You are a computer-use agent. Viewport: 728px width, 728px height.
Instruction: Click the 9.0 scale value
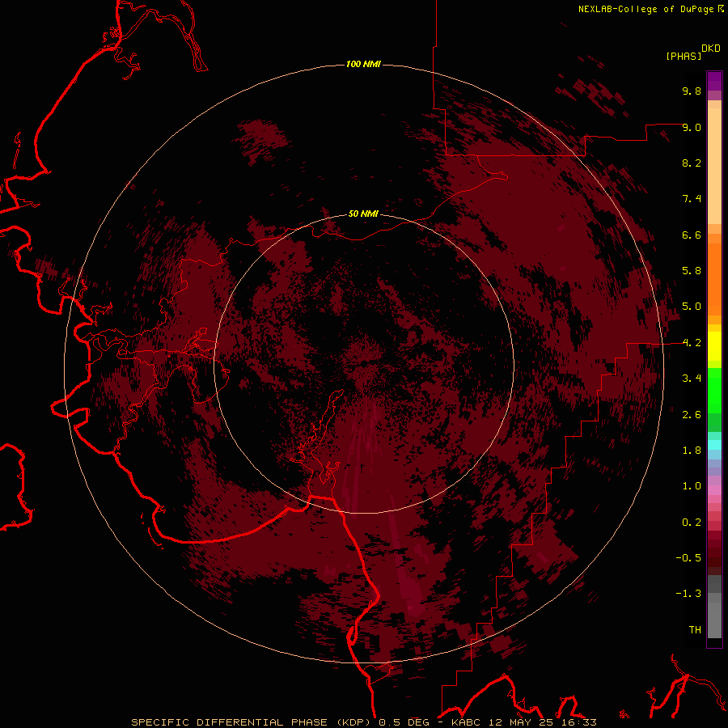pos(692,127)
